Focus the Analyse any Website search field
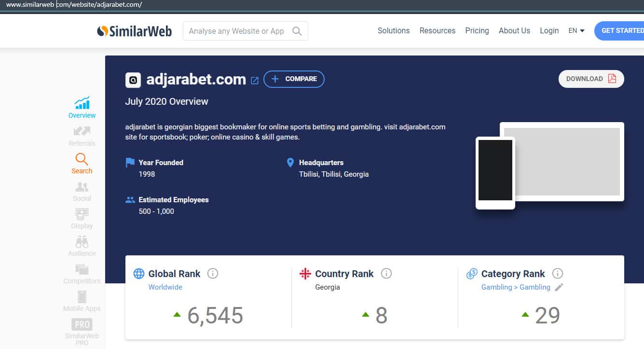The image size is (644, 349). [245, 31]
